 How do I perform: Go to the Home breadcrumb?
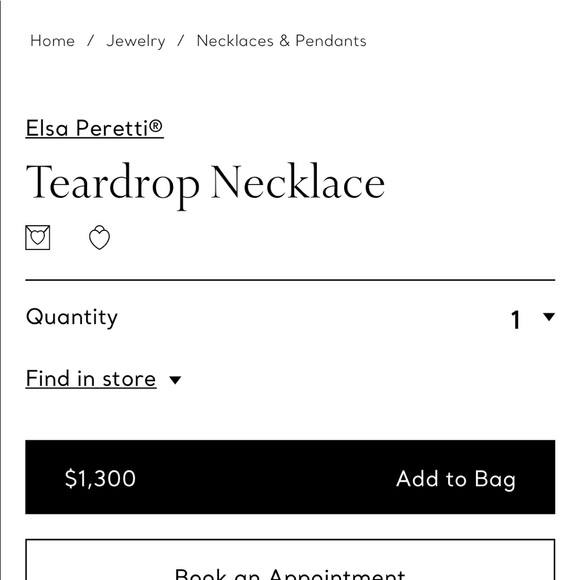52,41
